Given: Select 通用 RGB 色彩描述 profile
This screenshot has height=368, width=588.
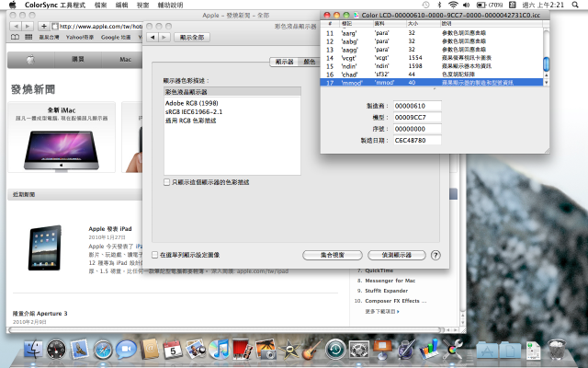Looking at the screenshot, I should pyautogui.click(x=190, y=121).
